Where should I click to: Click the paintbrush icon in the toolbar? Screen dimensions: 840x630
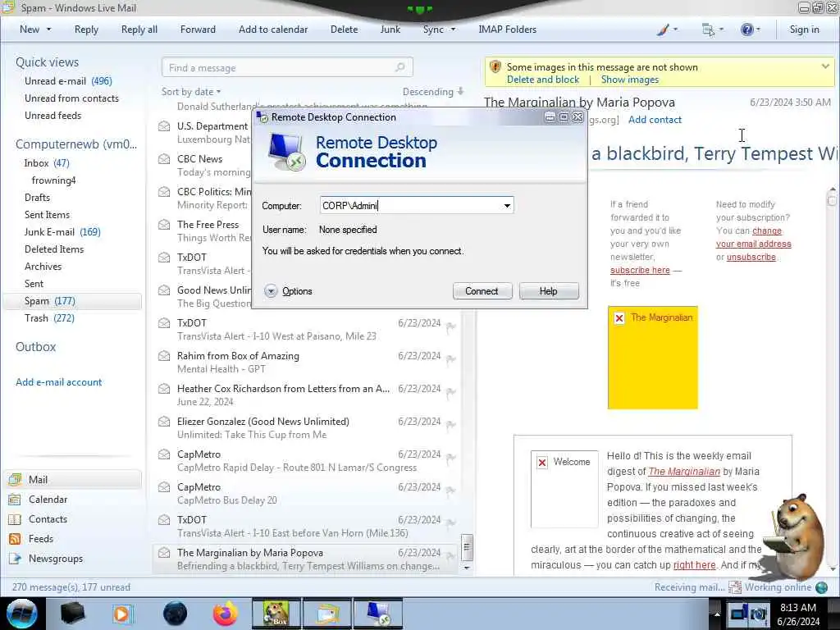[x=663, y=30]
